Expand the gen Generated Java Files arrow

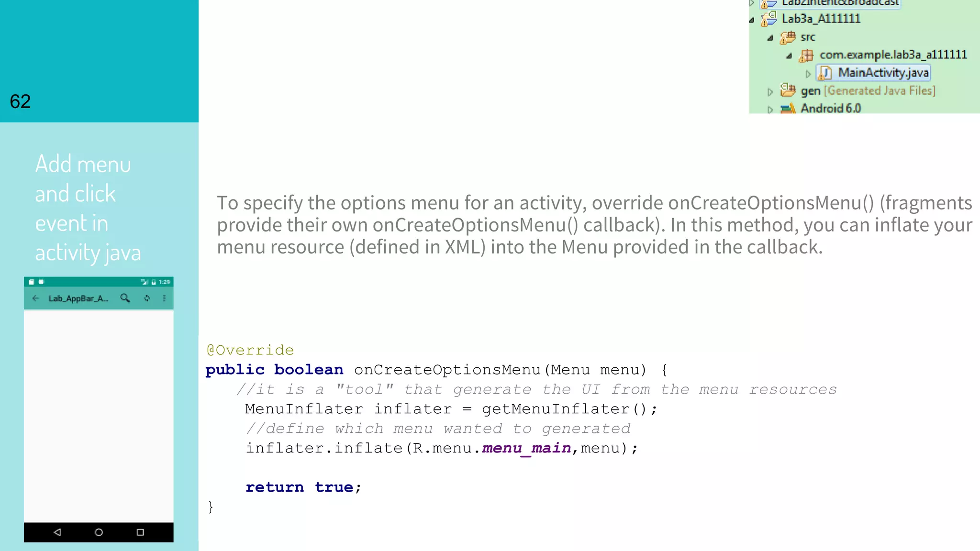tap(770, 92)
